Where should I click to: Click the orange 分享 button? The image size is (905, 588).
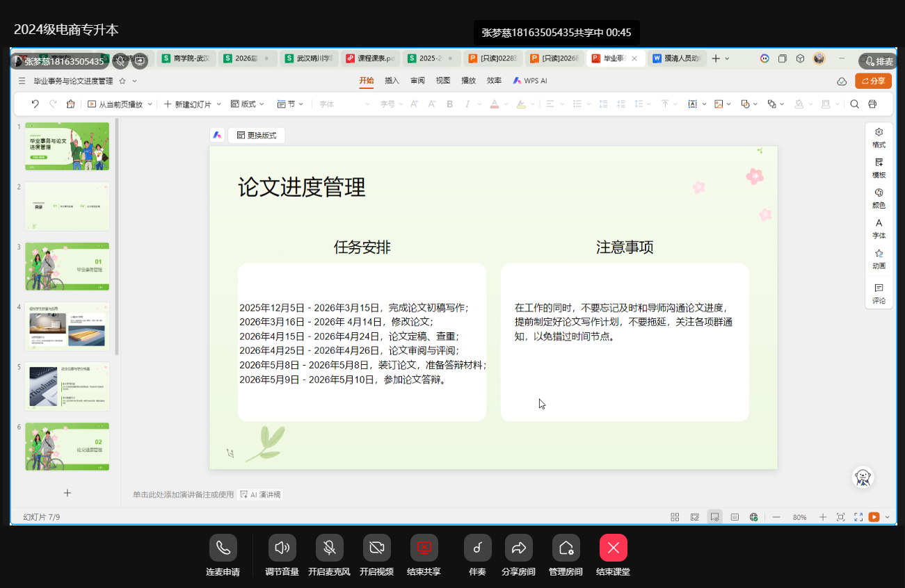(873, 81)
